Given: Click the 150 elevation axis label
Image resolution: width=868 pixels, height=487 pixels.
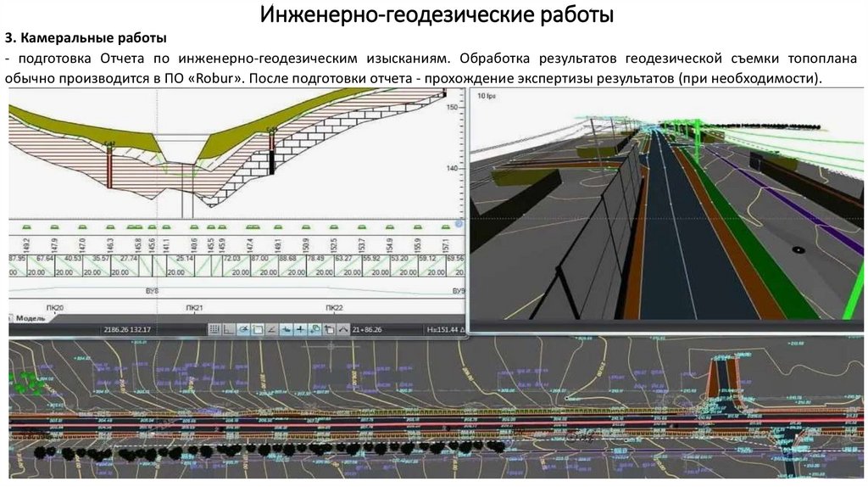Looking at the screenshot, I should coord(452,107).
